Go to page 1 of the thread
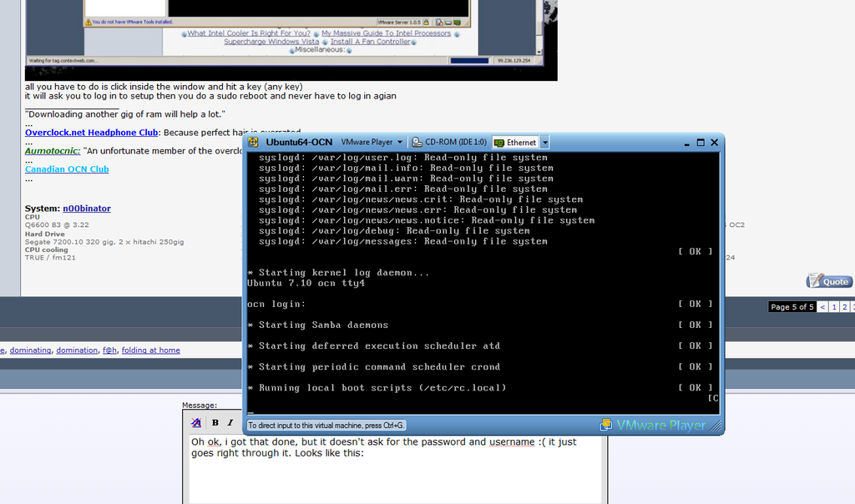The image size is (855, 504). click(x=834, y=307)
